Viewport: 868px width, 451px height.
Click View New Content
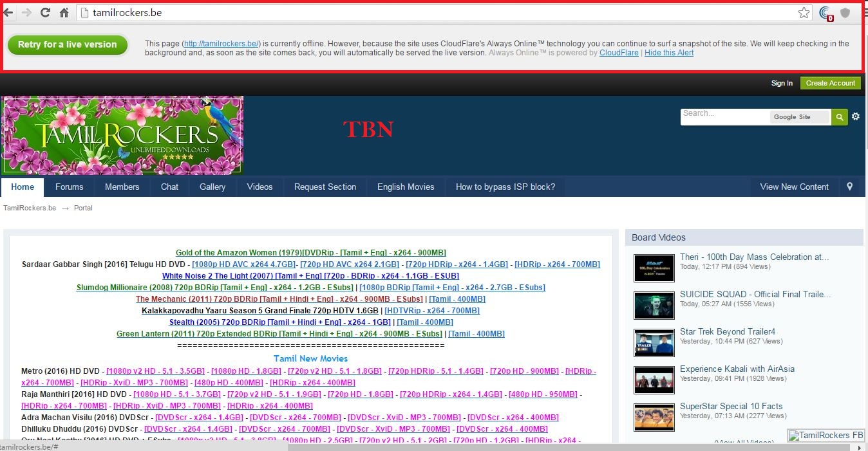[794, 187]
